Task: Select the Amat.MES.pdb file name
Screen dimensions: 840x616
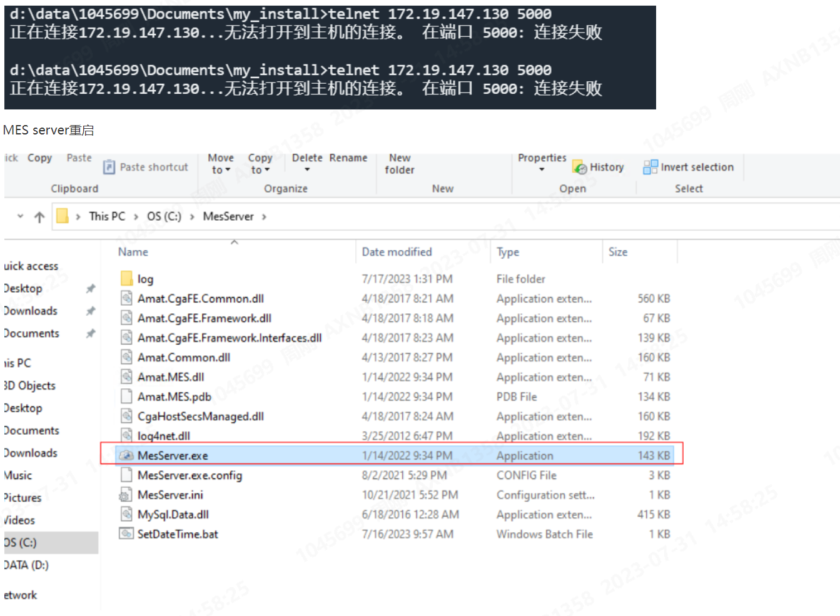Action: (175, 396)
